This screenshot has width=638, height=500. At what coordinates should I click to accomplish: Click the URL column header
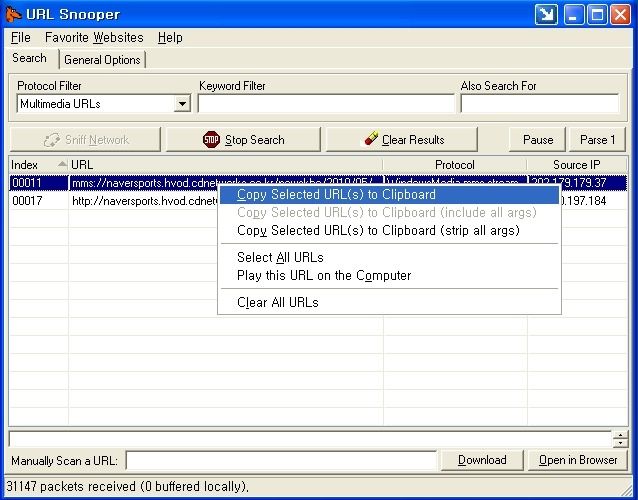226,165
